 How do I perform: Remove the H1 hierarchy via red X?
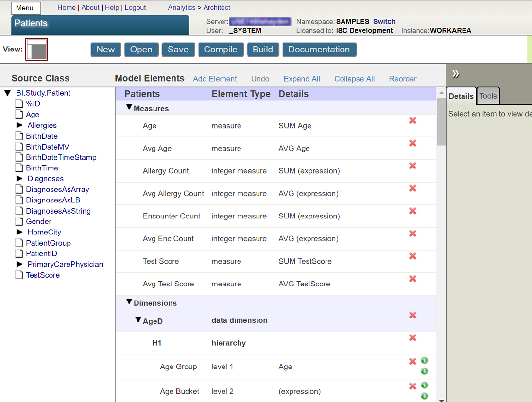pos(412,337)
